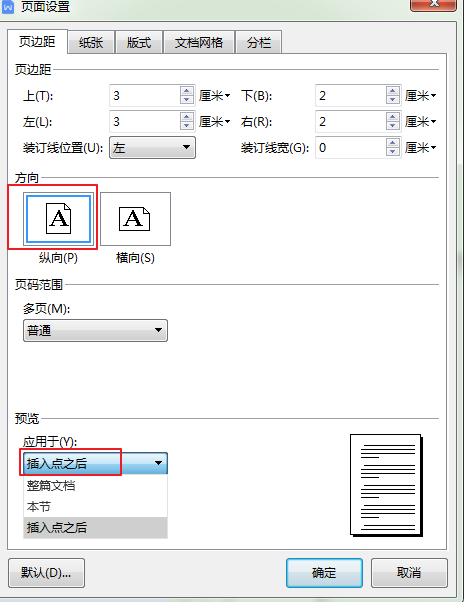Open the 装订线位置(U) dropdown

[x=152, y=147]
